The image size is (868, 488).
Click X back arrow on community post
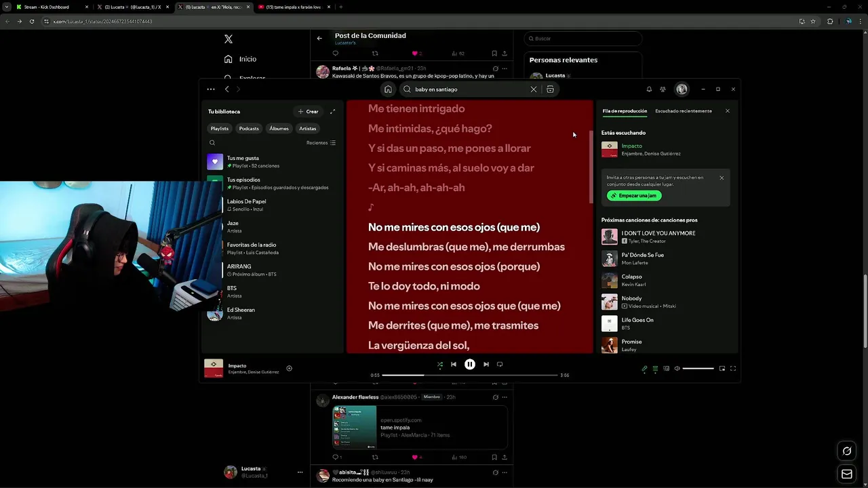point(319,38)
